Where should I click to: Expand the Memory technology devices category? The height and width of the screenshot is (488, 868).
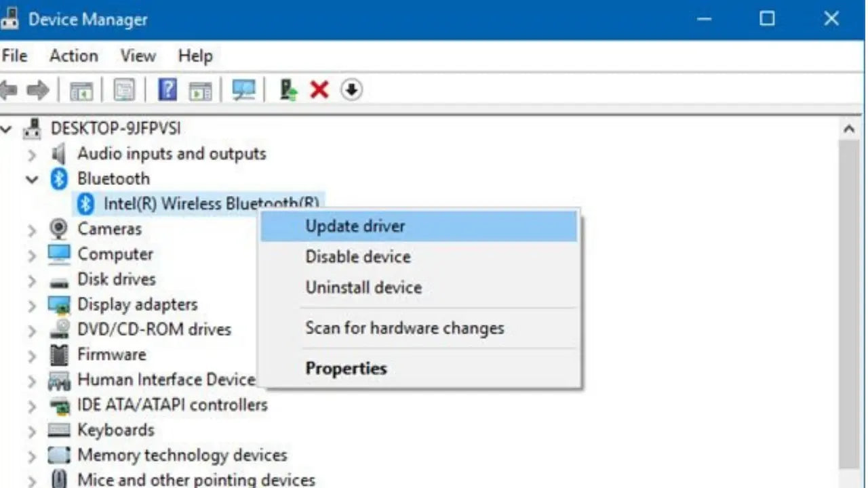[31, 456]
